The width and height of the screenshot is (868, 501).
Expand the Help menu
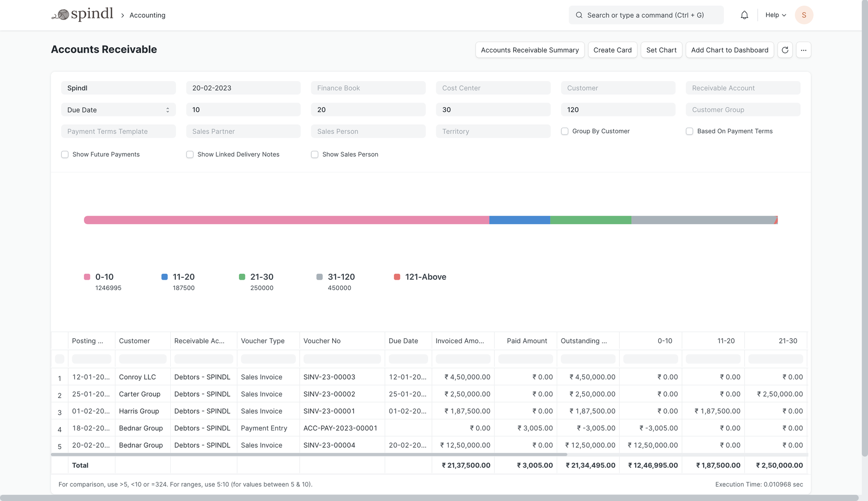[776, 15]
